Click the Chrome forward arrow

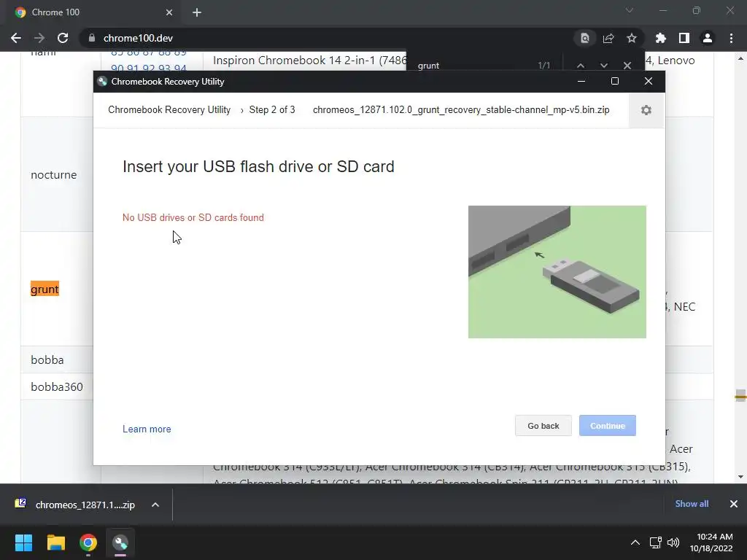(x=39, y=38)
